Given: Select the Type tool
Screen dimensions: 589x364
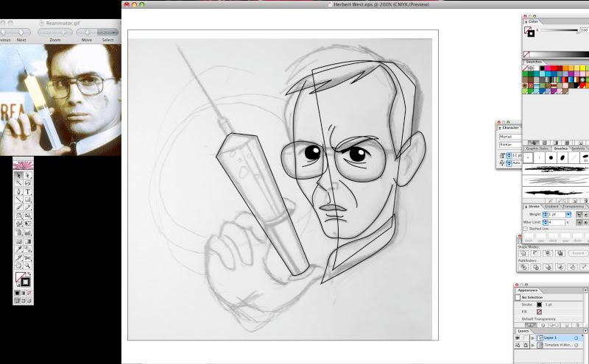Looking at the screenshot, I should tap(27, 191).
